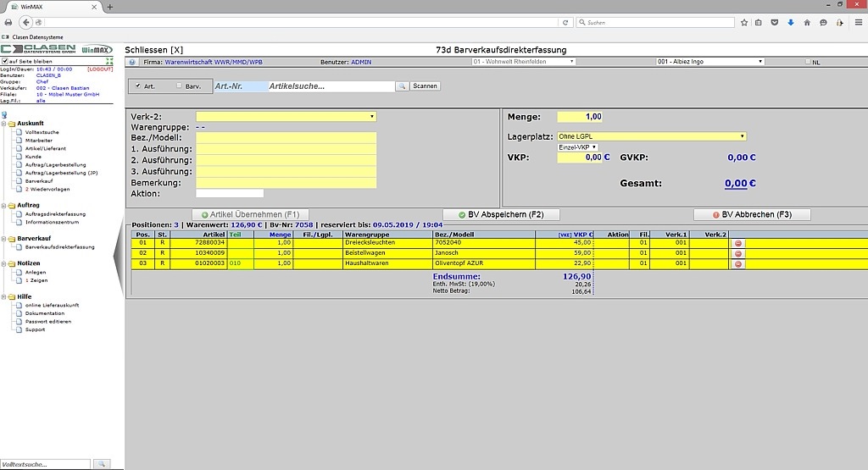Go back with the browser back arrow

click(25, 23)
